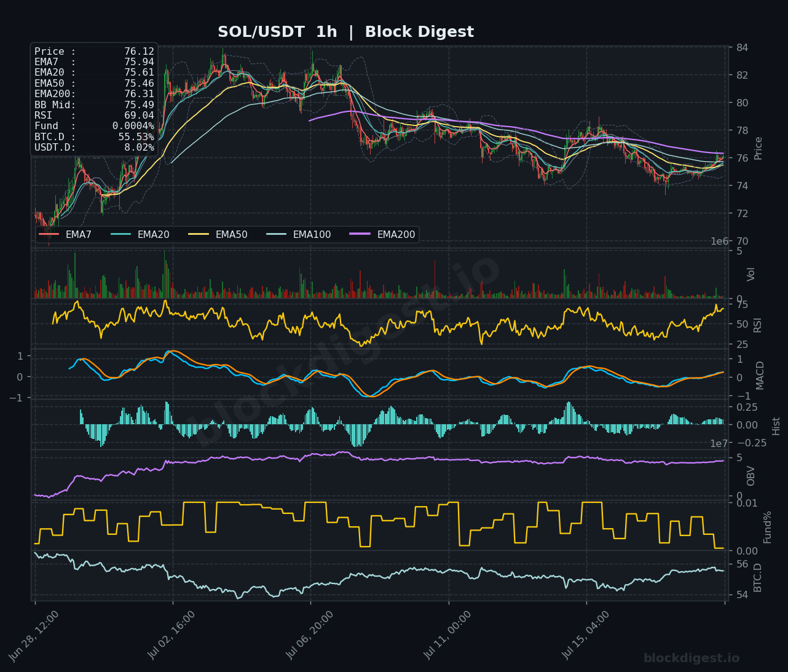The width and height of the screenshot is (788, 672).
Task: Click the Jul 15, 04:00 date tick
Action: pyautogui.click(x=586, y=635)
